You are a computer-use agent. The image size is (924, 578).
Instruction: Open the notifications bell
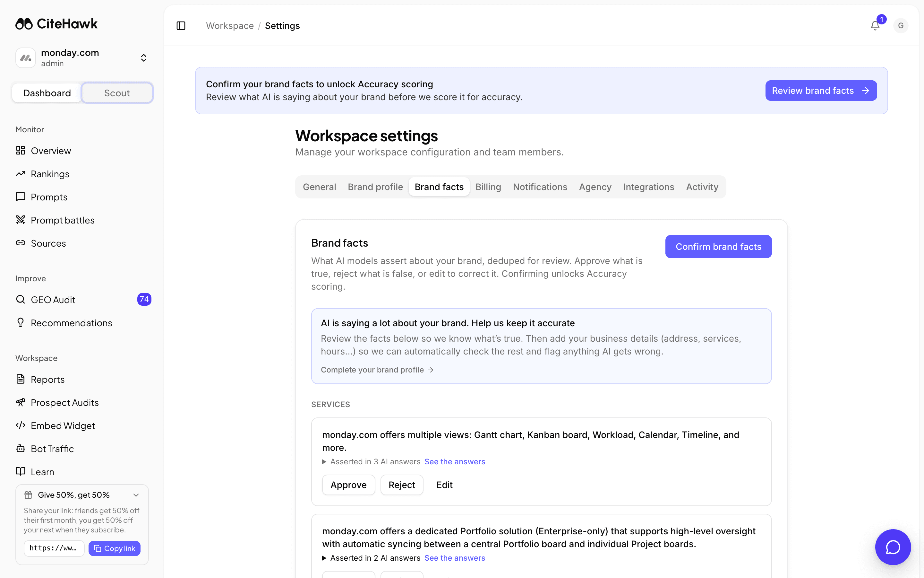click(x=875, y=26)
